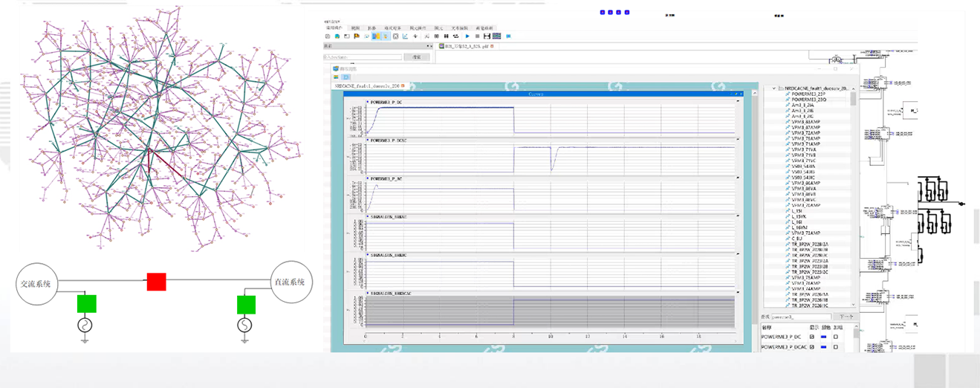Open the POWERME3_P_DCAC plot's corner arrow menu
Image resolution: width=980 pixels, height=388 pixels.
click(736, 140)
